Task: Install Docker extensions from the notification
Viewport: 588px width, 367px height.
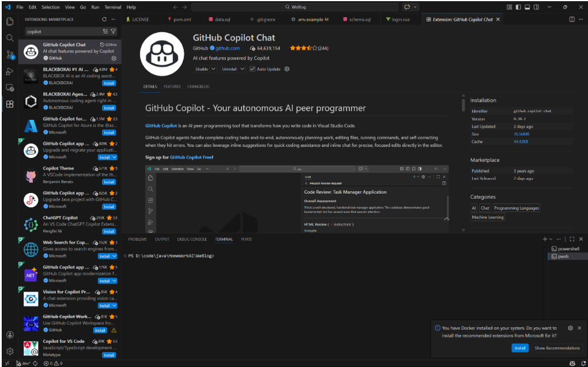Action: click(520, 348)
